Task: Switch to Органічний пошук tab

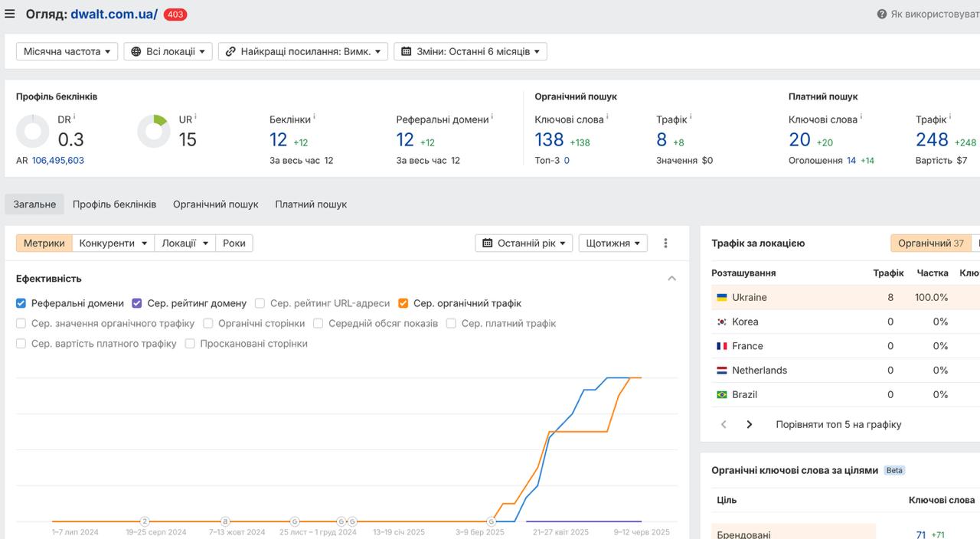Action: (x=216, y=204)
